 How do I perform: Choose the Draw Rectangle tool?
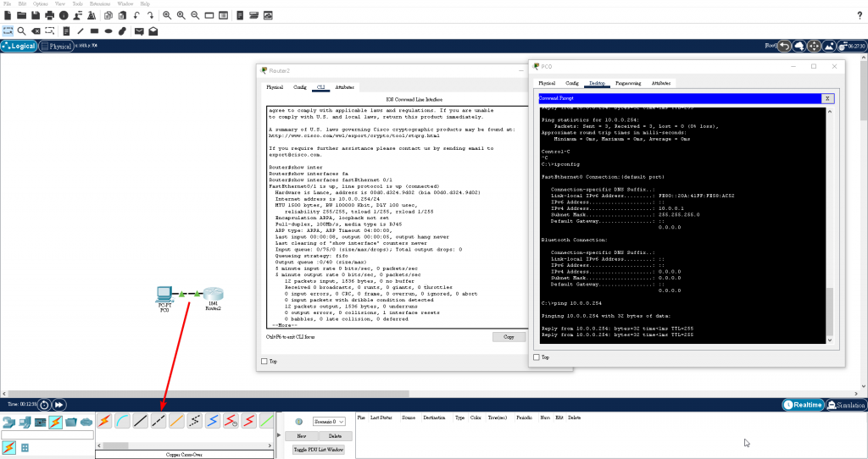94,31
